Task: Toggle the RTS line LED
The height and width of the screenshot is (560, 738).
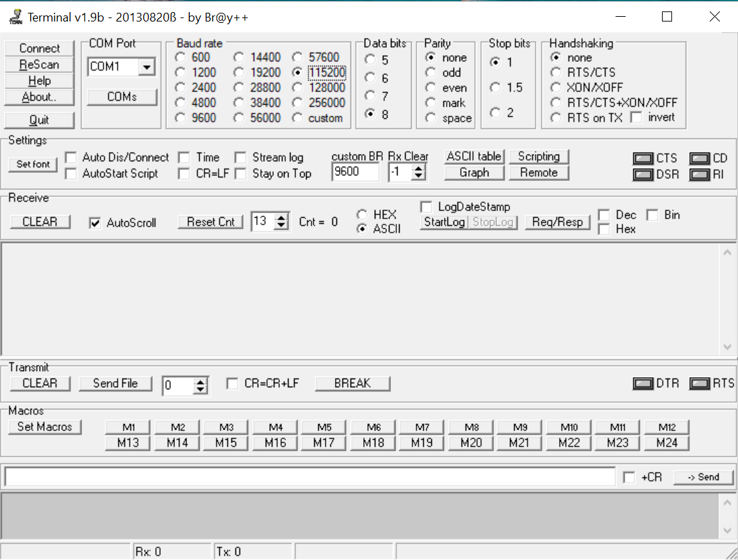Action: (x=700, y=384)
